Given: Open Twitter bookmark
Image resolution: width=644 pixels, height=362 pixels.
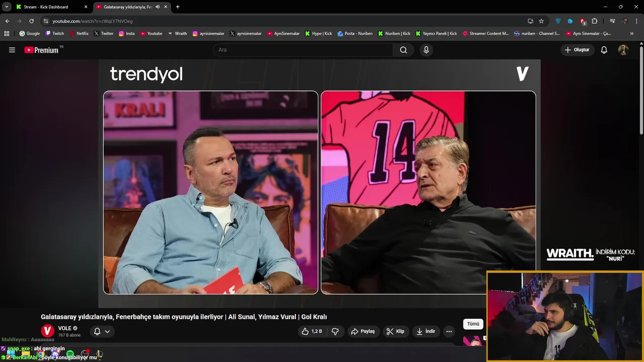Looking at the screenshot, I should point(104,34).
